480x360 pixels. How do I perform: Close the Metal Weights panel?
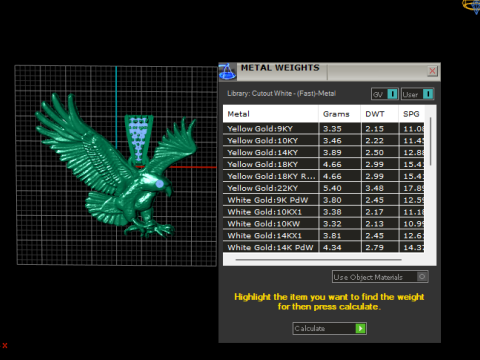(x=432, y=71)
